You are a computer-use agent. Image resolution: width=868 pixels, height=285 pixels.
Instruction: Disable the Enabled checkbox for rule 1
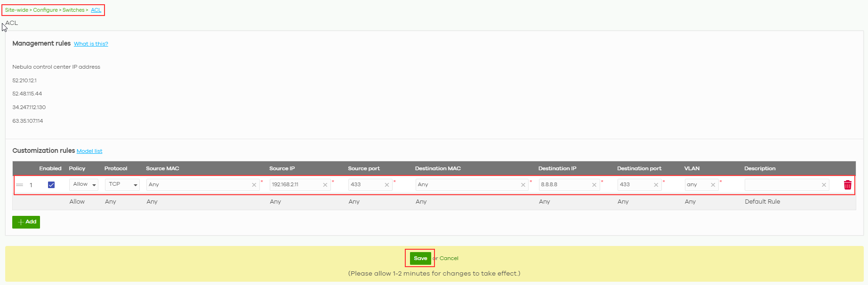point(51,185)
